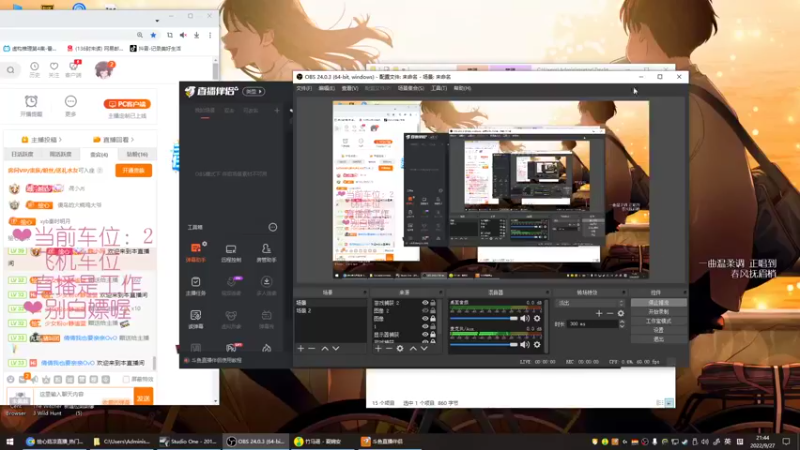Enable 工作室模式 in OBS controls

658,321
